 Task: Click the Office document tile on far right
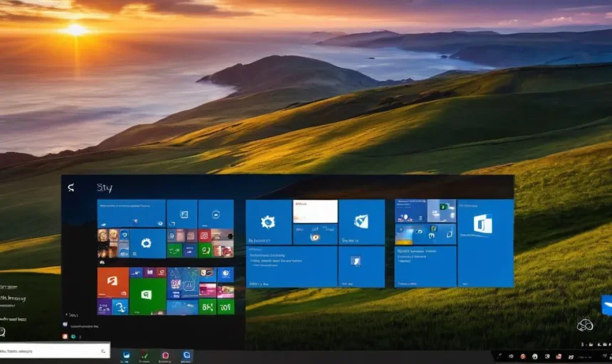click(485, 242)
